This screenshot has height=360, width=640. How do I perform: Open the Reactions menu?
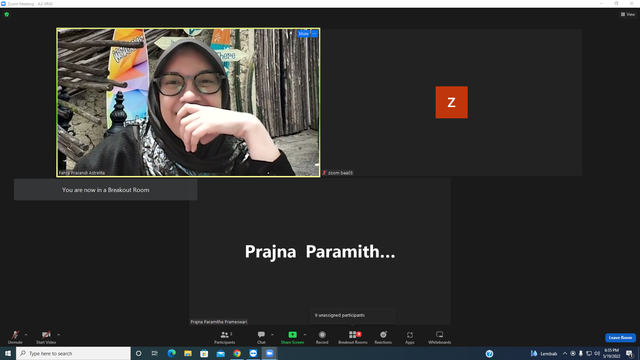(383, 337)
